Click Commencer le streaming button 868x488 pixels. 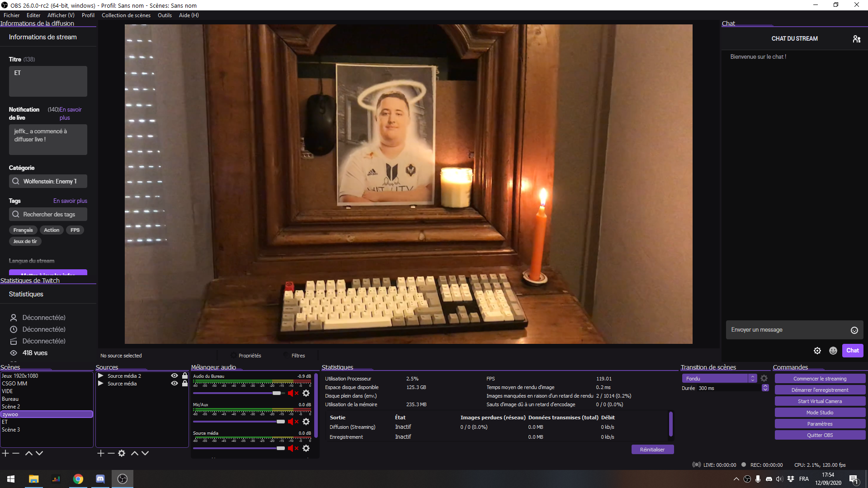(x=820, y=379)
